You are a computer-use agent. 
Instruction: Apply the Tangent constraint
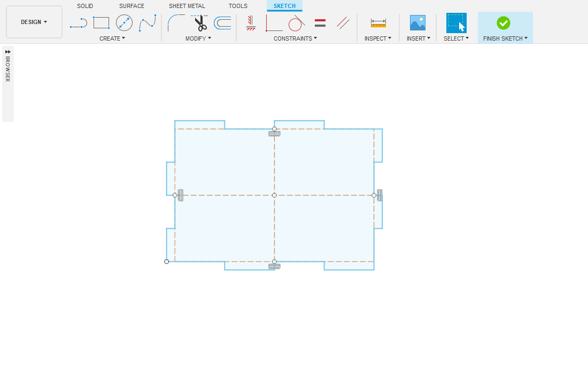click(x=297, y=23)
